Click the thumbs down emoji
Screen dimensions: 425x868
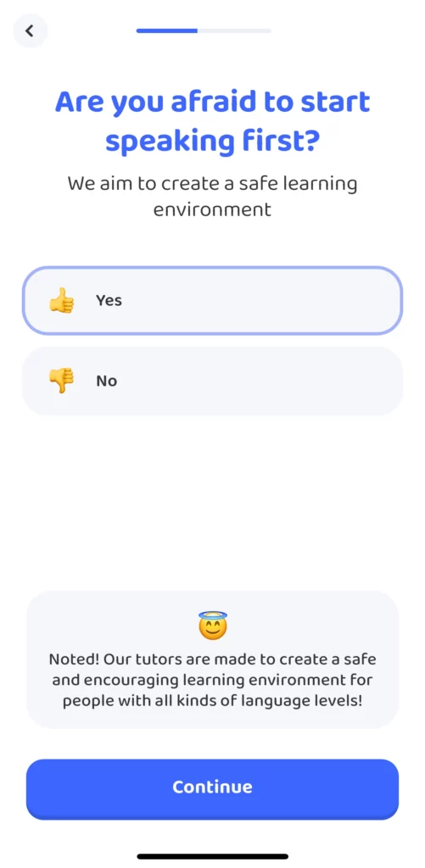(61, 381)
